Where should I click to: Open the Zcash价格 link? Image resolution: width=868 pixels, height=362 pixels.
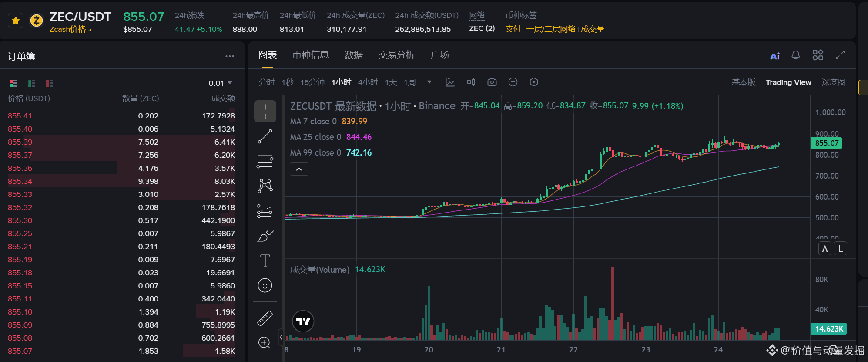(x=70, y=29)
